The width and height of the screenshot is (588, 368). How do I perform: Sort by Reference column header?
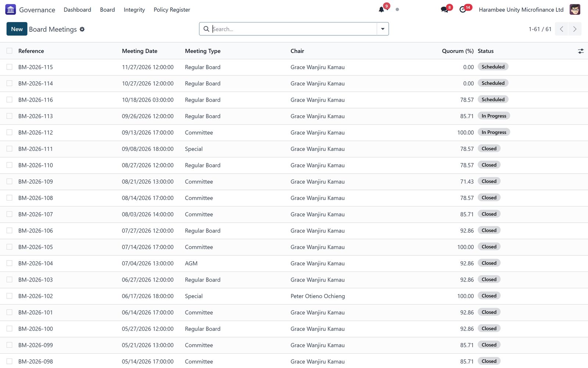[31, 51]
